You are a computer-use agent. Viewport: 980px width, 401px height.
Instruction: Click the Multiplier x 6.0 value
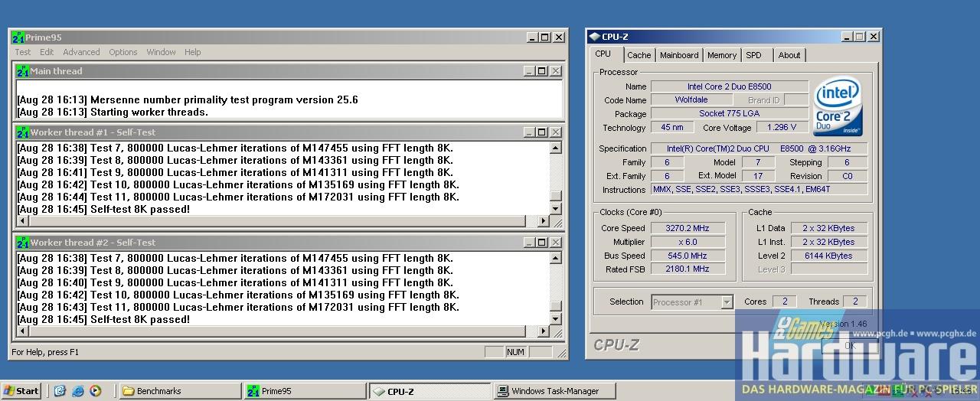tap(688, 242)
